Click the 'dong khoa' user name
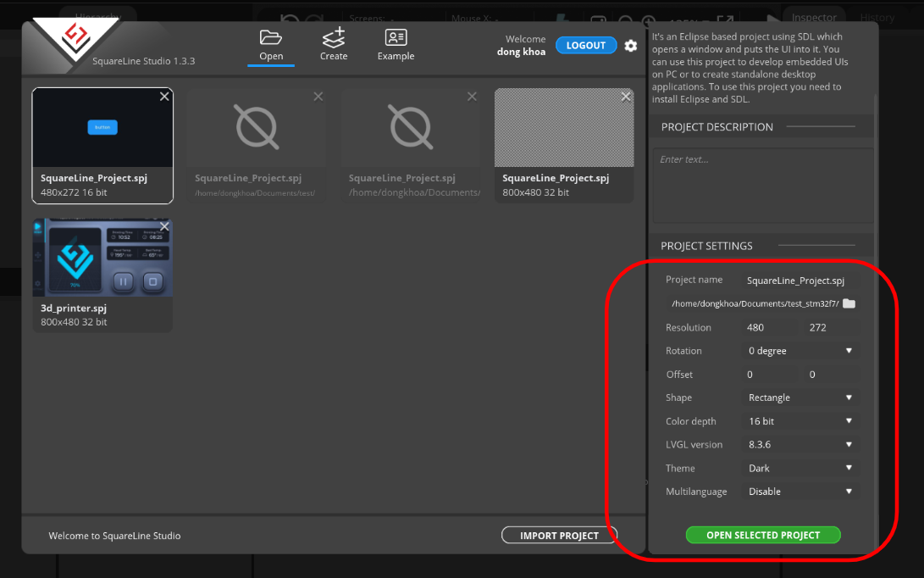This screenshot has height=578, width=924. (521, 52)
